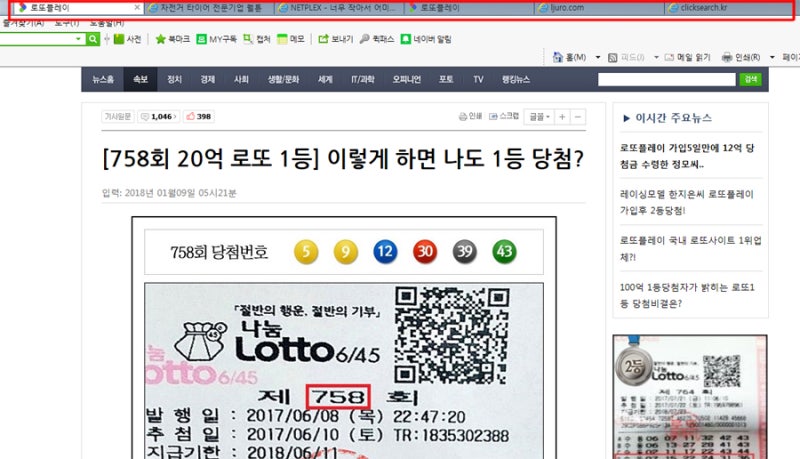Image resolution: width=800 pixels, height=459 pixels.
Task: Click the comment count 1,046 button
Action: [x=159, y=116]
